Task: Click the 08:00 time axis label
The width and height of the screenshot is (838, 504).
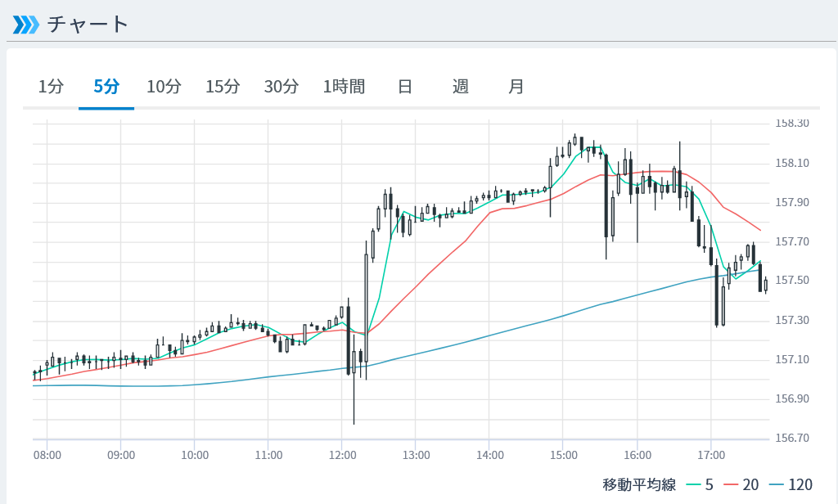Action: 47,455
